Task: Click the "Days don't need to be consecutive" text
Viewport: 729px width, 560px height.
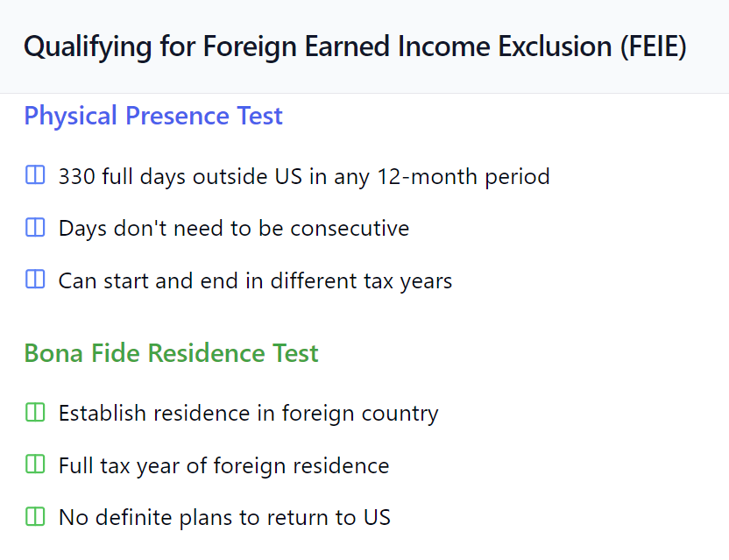Action: (233, 229)
